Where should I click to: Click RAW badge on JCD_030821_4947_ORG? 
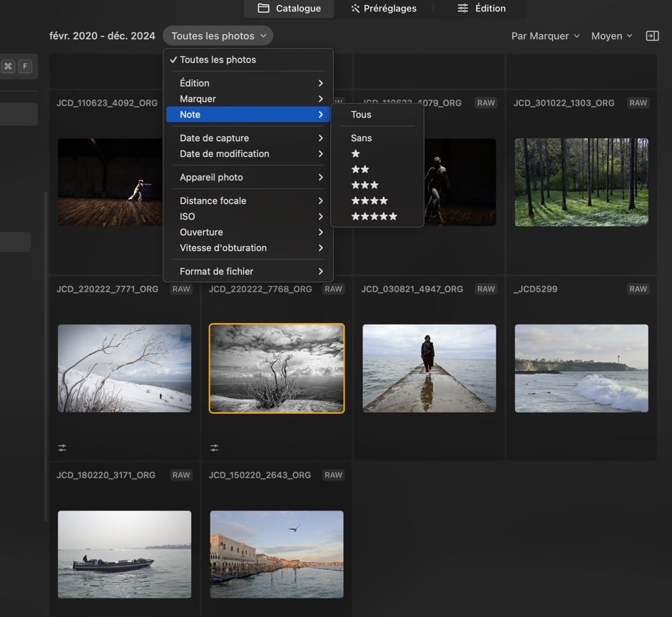click(x=486, y=289)
